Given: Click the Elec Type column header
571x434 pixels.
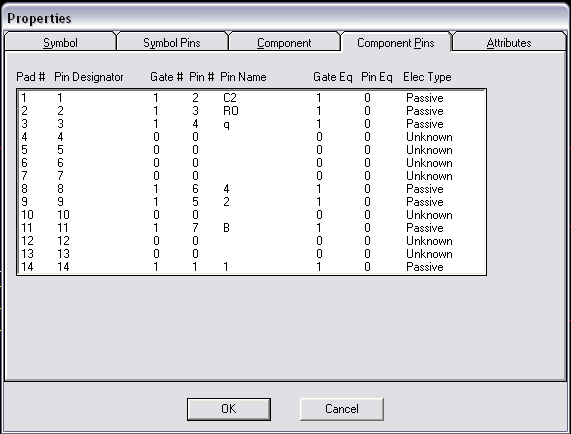Looking at the screenshot, I should (x=427, y=77).
